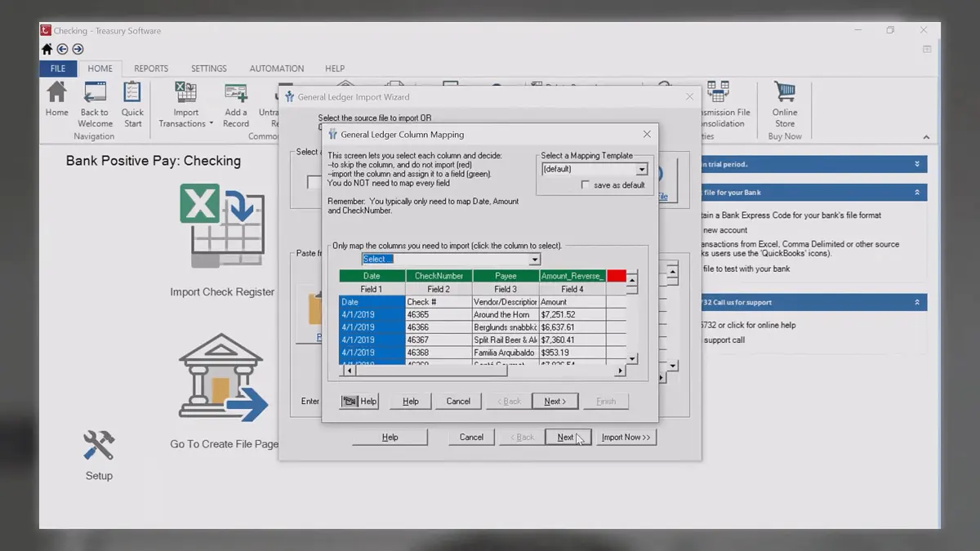Open the Setup tools icon
This screenshot has width=980, height=551.
(x=99, y=446)
